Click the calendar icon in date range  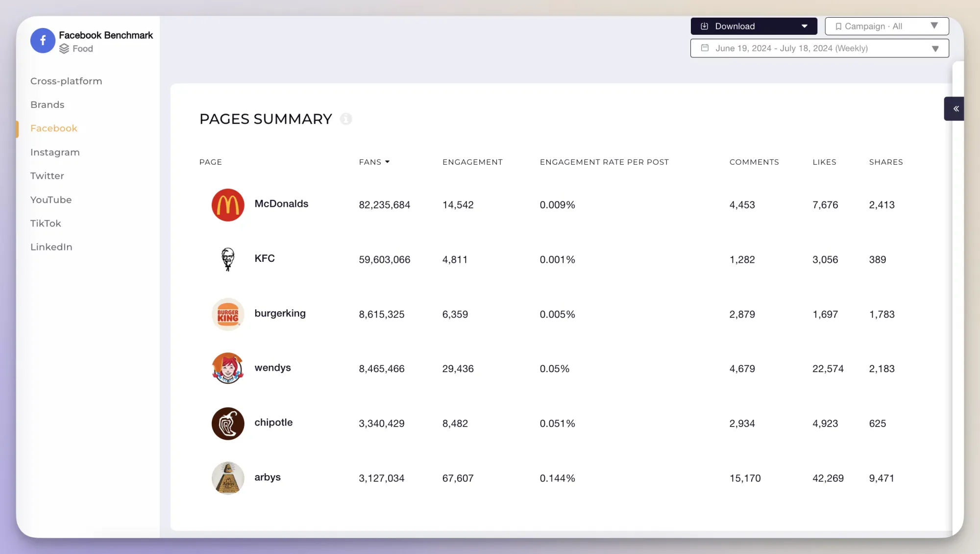(x=705, y=48)
